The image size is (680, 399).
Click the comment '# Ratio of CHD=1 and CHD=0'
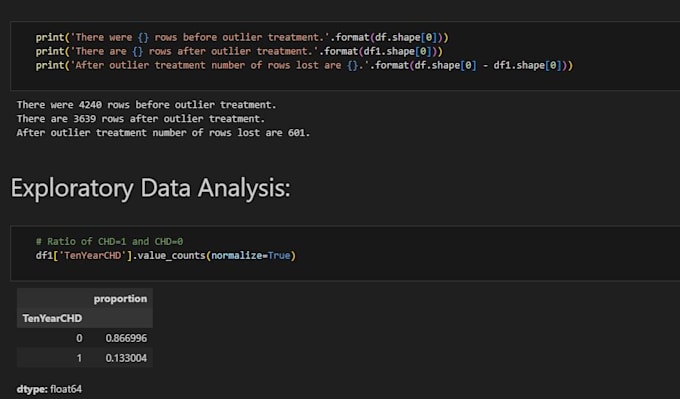pyautogui.click(x=109, y=242)
